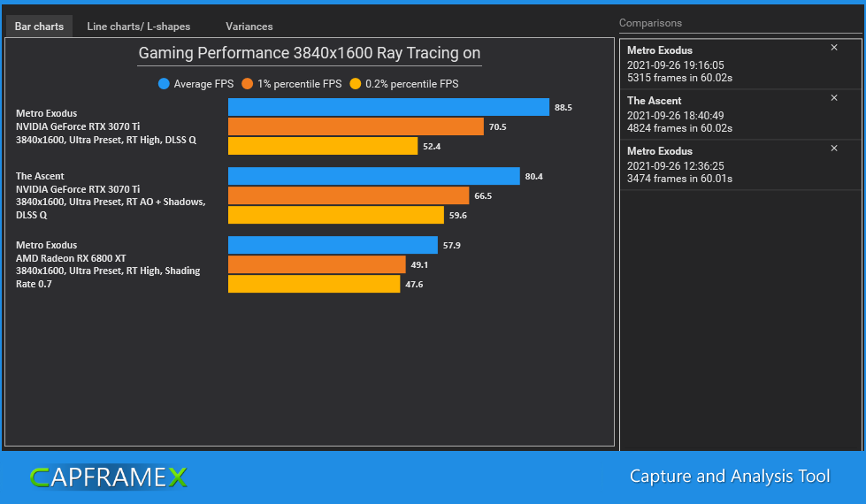Toggle 0.2% percentile FPS legend marker
This screenshot has width=866, height=504.
point(355,84)
